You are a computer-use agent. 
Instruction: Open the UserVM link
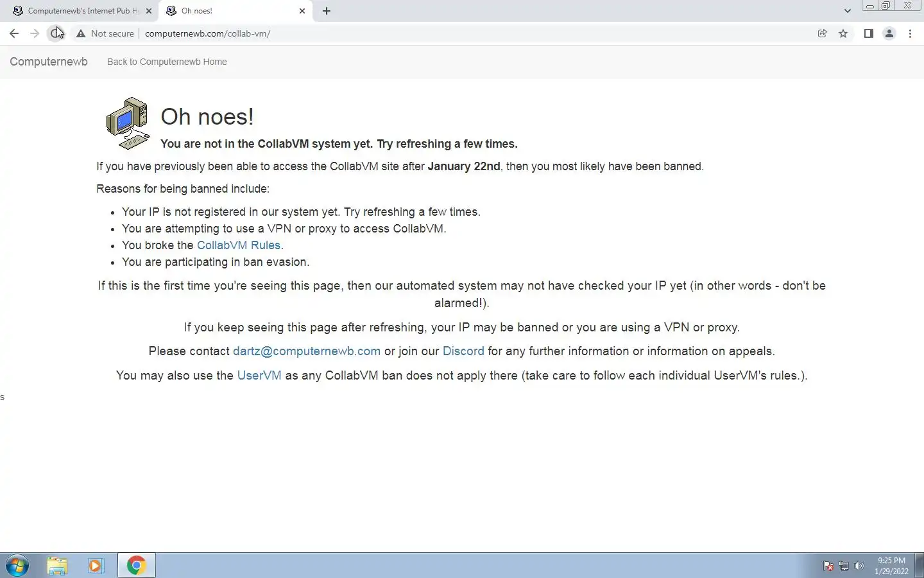pos(259,376)
